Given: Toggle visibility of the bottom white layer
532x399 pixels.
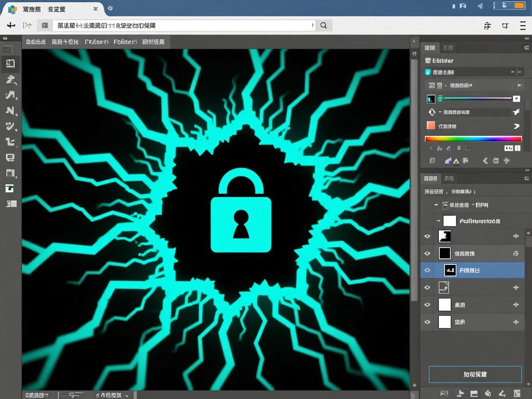Looking at the screenshot, I should (427, 322).
